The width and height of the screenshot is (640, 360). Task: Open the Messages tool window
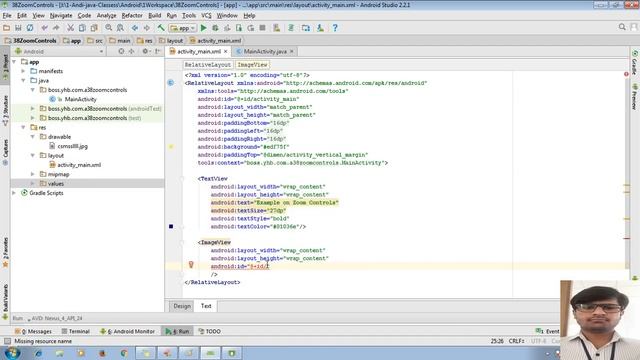tap(33, 331)
